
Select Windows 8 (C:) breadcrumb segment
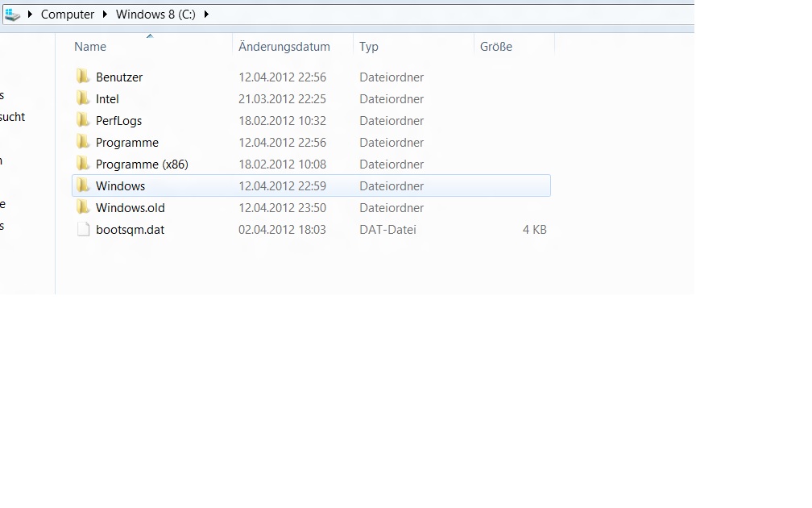[155, 15]
